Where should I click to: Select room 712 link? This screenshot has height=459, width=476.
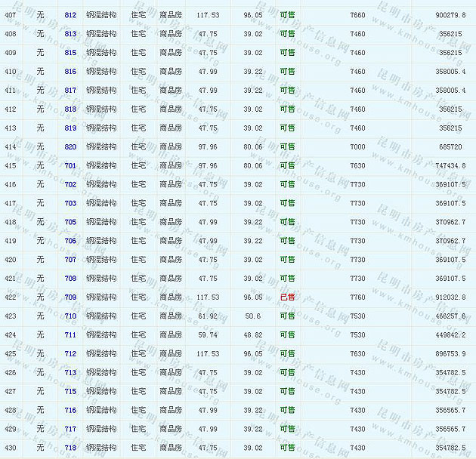coord(70,353)
